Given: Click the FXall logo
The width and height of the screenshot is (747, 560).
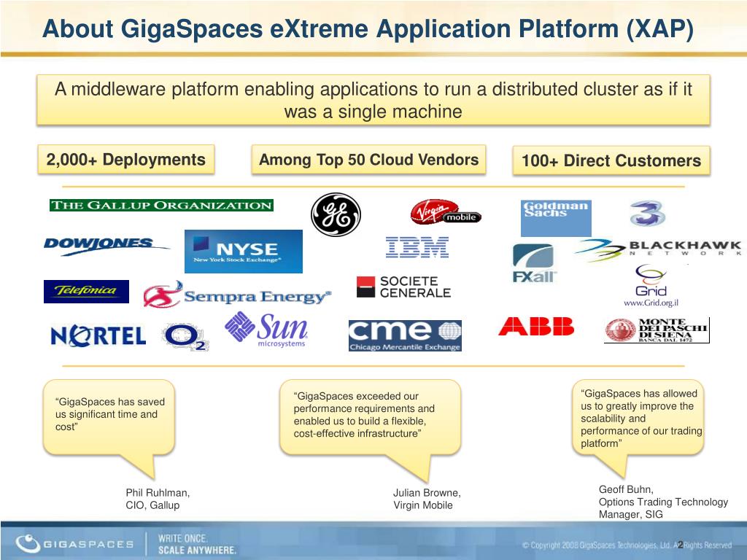Looking at the screenshot, I should tap(534, 263).
